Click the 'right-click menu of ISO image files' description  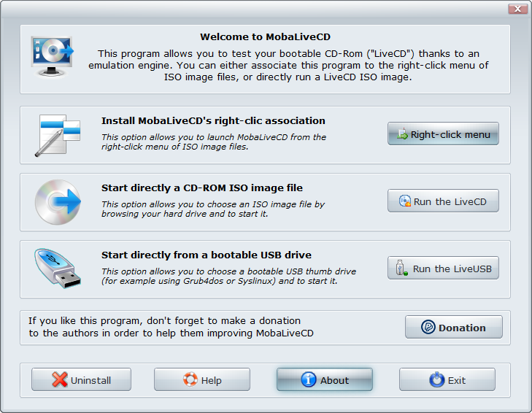(x=213, y=142)
